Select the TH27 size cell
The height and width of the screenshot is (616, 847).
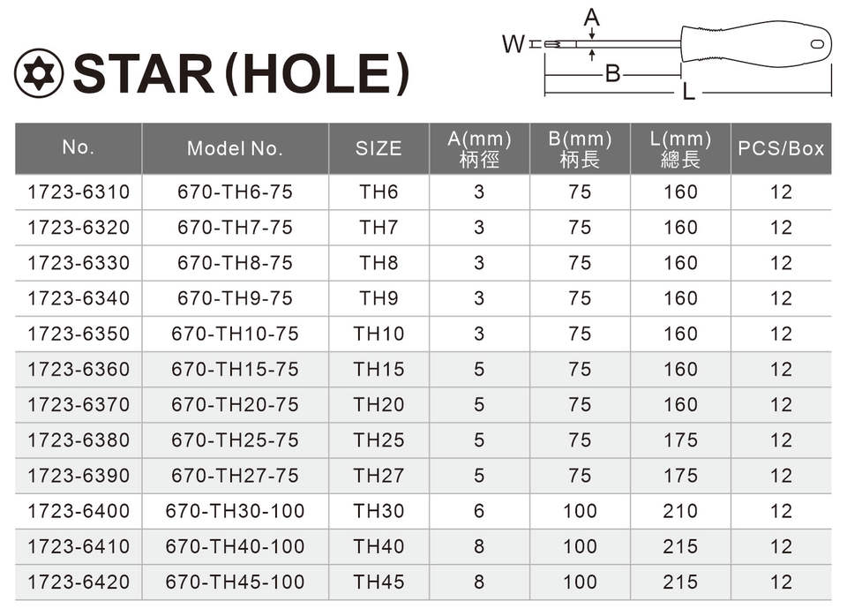point(379,476)
